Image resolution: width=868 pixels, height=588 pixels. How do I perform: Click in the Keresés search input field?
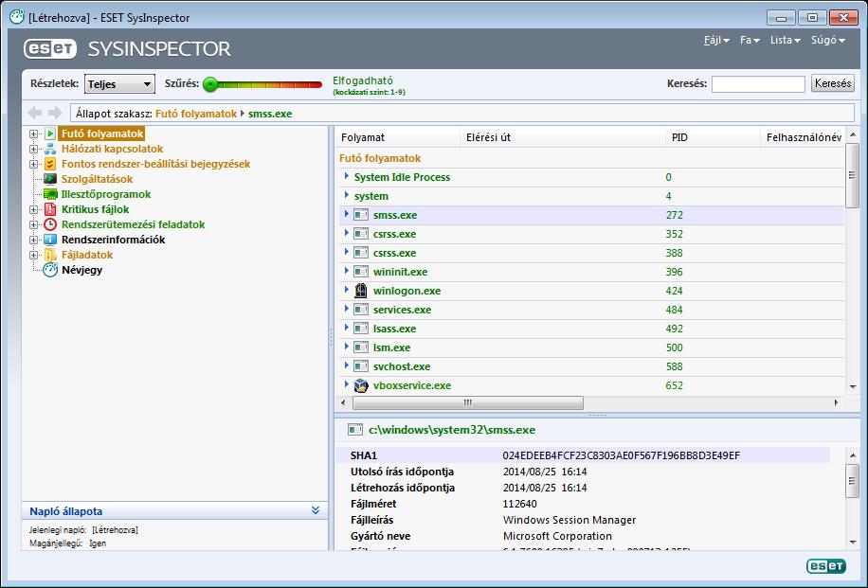758,84
